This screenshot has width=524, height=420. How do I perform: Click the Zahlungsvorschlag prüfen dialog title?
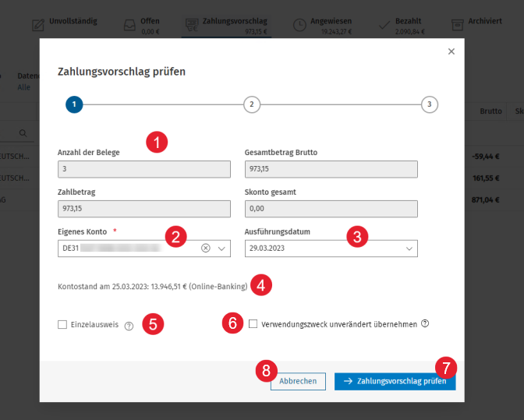pyautogui.click(x=122, y=72)
